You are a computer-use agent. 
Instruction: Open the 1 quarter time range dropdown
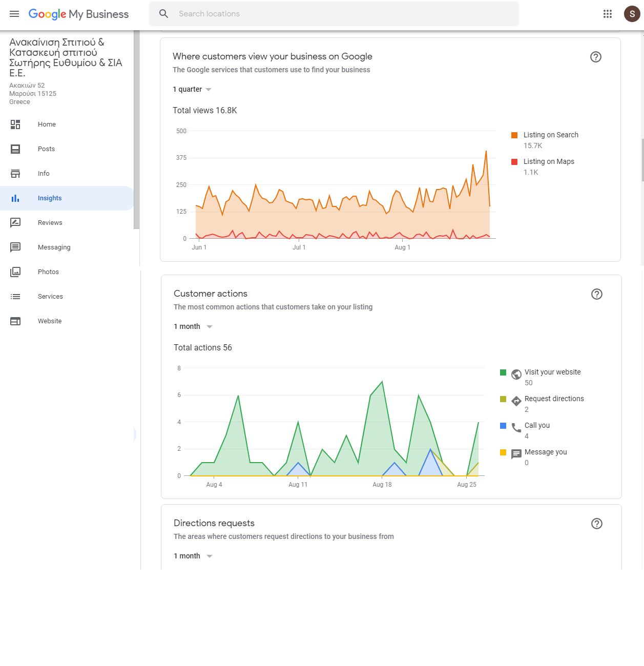192,89
